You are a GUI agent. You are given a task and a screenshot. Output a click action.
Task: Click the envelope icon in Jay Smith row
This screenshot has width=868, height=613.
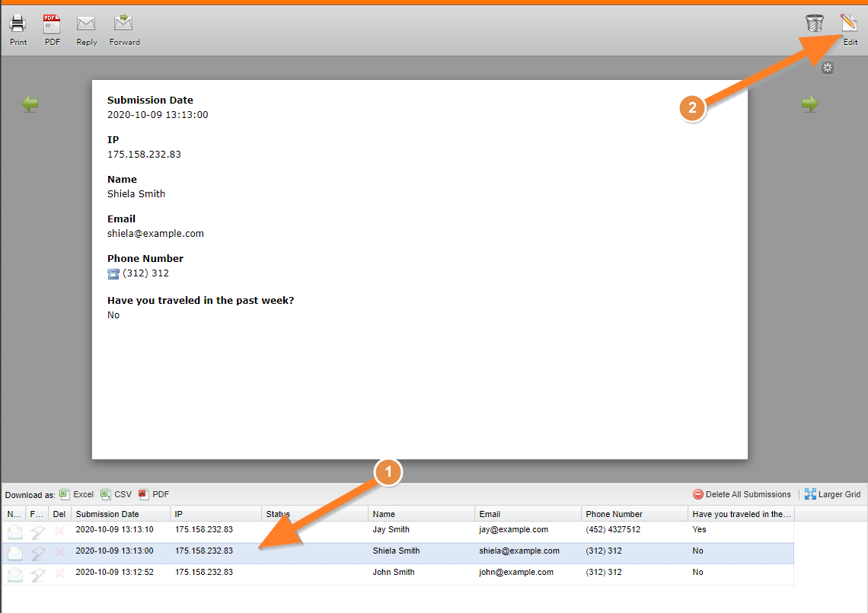click(15, 532)
